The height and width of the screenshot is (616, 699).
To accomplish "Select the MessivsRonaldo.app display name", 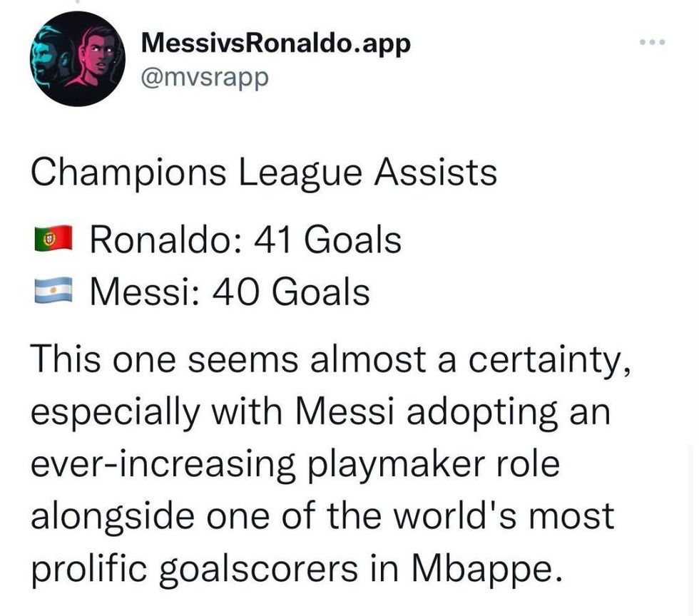I will point(276,43).
